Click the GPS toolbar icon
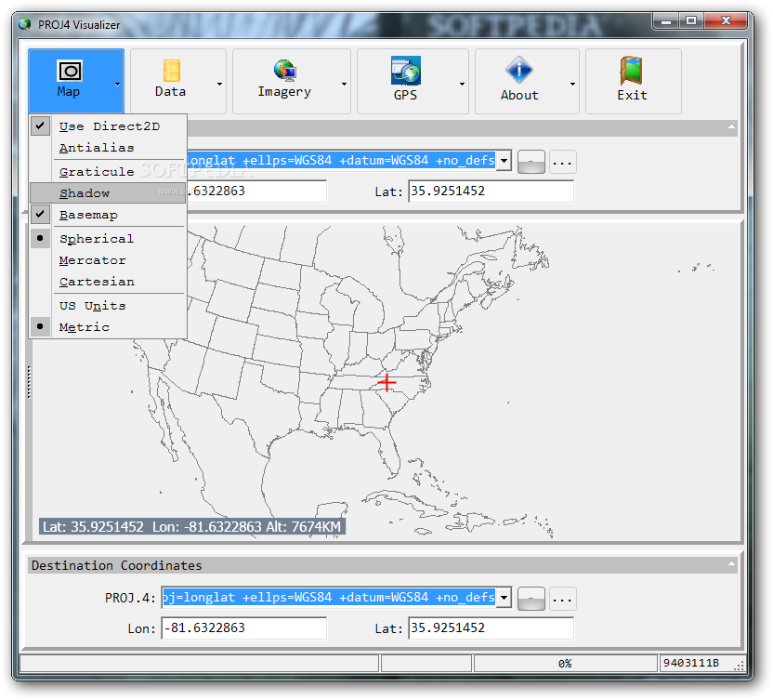 (406, 70)
